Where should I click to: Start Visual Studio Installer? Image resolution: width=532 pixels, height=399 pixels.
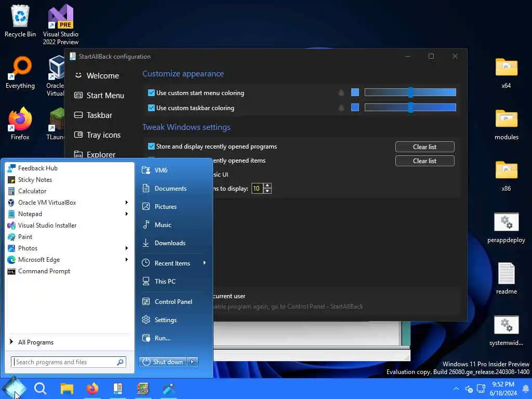pos(47,225)
